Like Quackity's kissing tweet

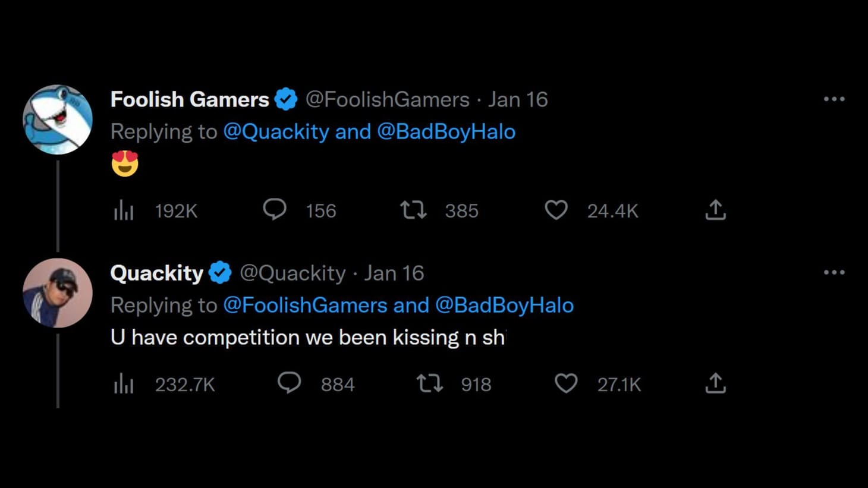pos(565,383)
